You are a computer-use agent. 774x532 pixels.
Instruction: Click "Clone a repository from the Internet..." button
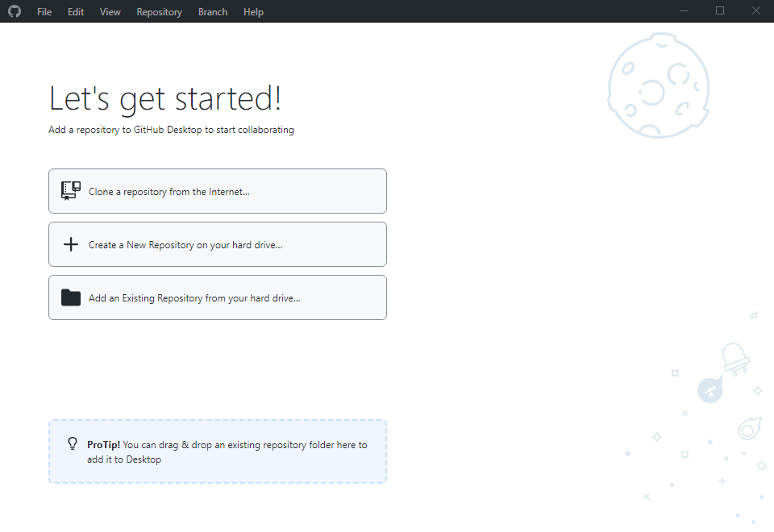click(x=217, y=191)
